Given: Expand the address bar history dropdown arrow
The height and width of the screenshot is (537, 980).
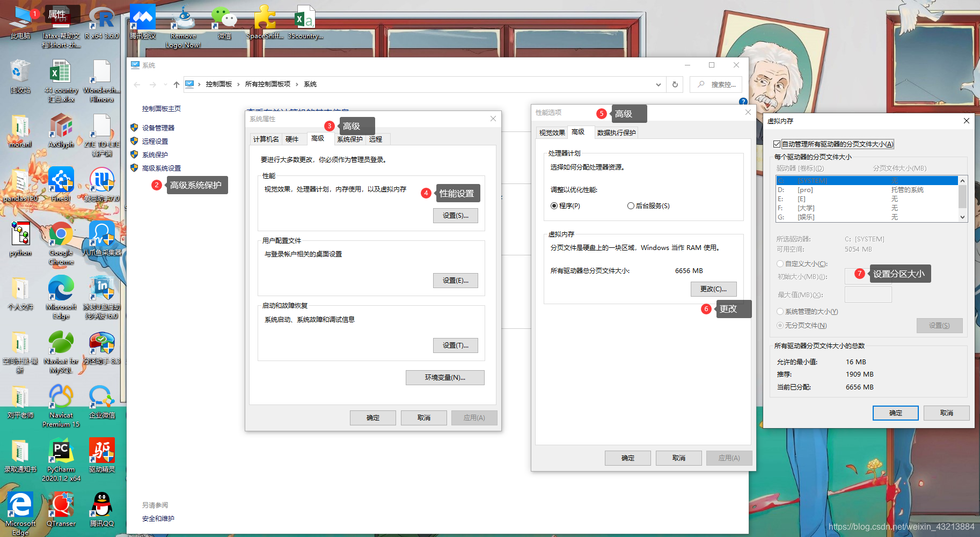Looking at the screenshot, I should [x=659, y=85].
